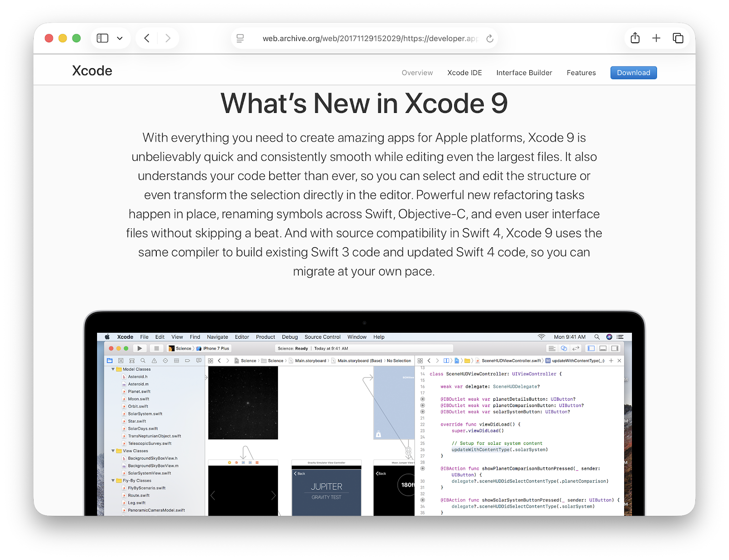Open the Editor menu in Xcode
This screenshot has width=729, height=560.
(x=242, y=337)
